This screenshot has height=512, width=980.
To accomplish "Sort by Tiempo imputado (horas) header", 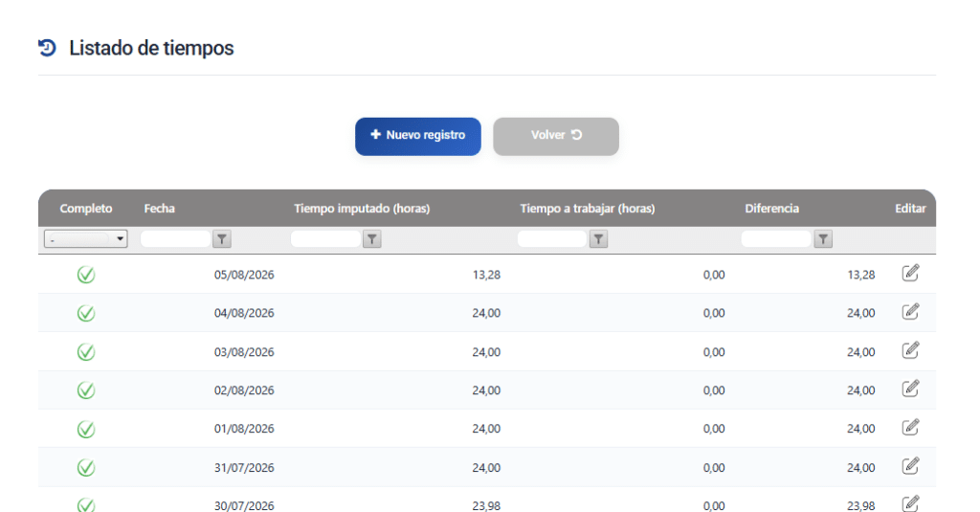I will click(x=362, y=209).
